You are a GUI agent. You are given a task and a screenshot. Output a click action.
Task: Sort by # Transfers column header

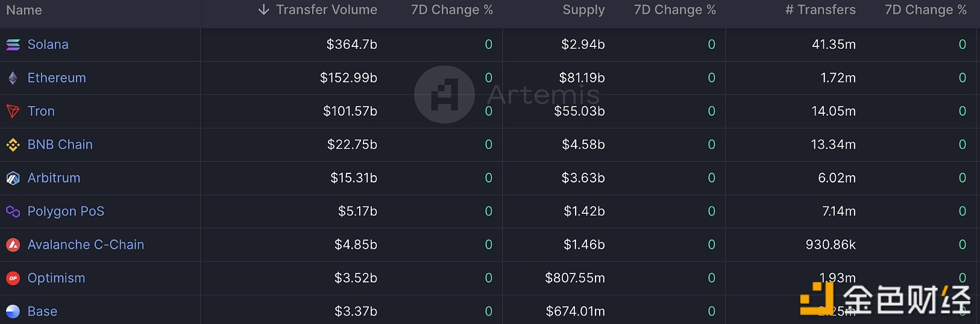click(820, 10)
